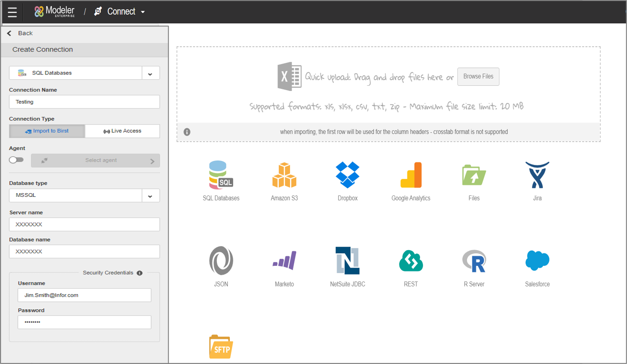Select the Amazon S3 connector icon
The image size is (627, 364).
[x=284, y=175]
